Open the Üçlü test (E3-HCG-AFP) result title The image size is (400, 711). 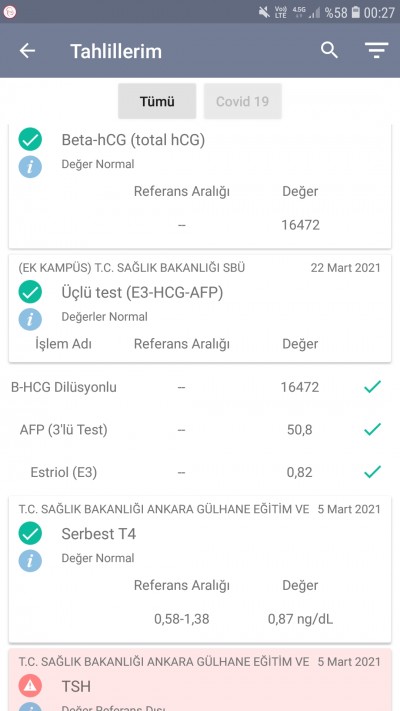142,293
